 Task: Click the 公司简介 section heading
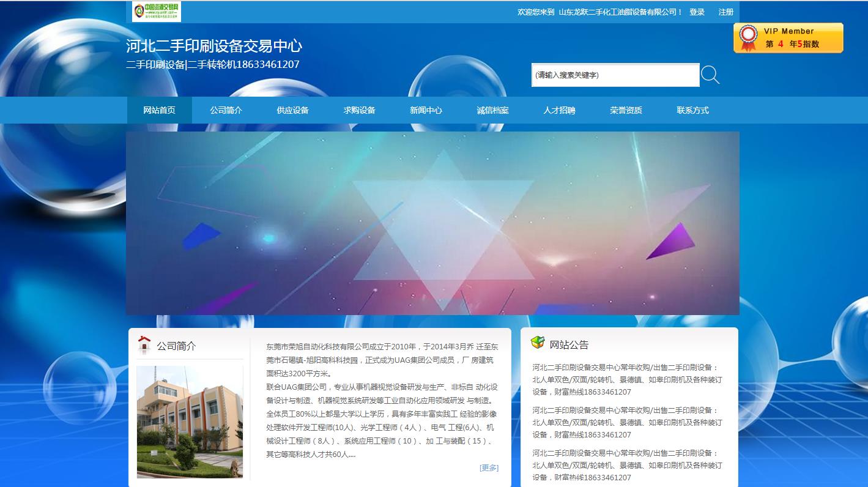click(x=176, y=346)
